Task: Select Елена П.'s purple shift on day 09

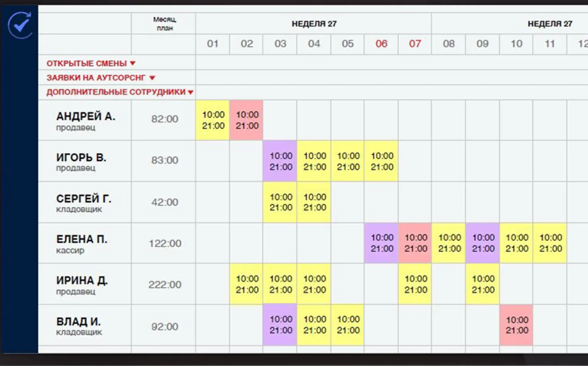Action: (x=483, y=243)
